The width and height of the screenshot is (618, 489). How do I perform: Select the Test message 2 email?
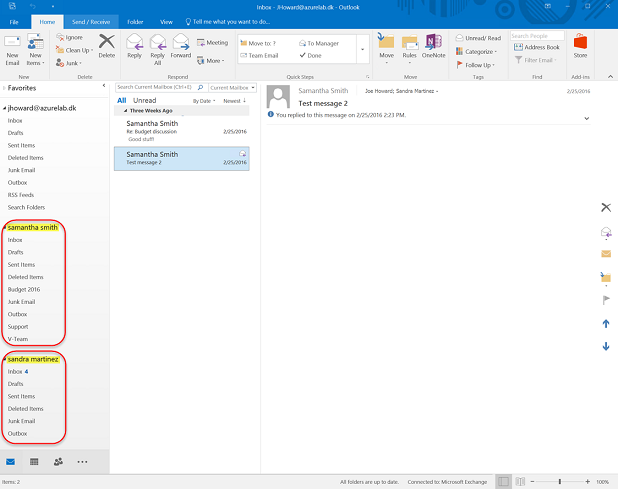click(182, 158)
